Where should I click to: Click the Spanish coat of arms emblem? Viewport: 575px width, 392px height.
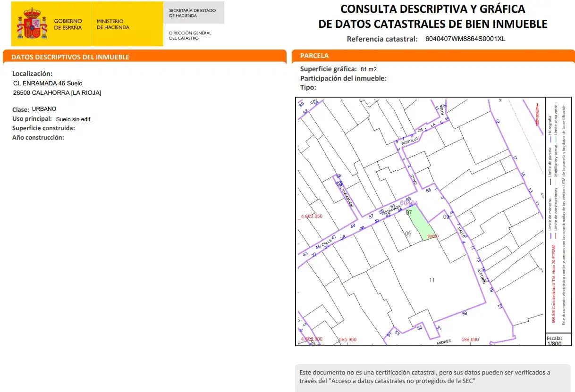(33, 23)
